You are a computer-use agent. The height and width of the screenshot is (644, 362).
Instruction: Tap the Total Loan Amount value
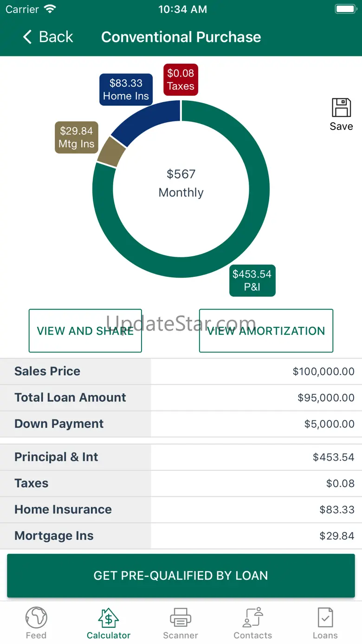click(x=326, y=398)
